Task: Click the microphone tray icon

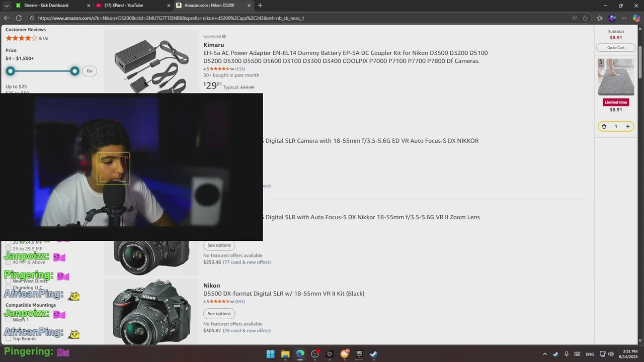Action: point(567,354)
